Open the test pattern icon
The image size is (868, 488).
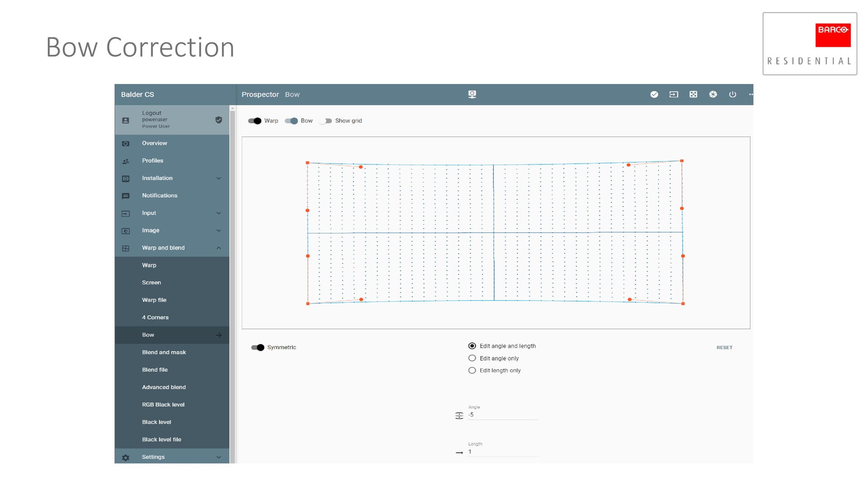coord(693,94)
